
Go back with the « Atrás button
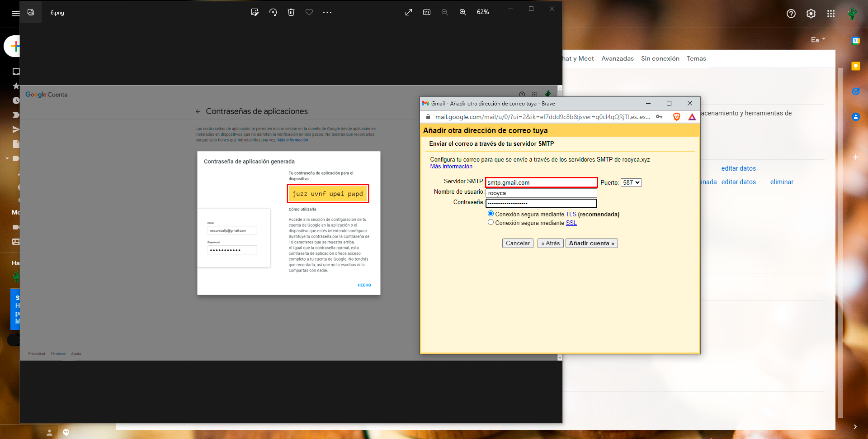[x=550, y=243]
